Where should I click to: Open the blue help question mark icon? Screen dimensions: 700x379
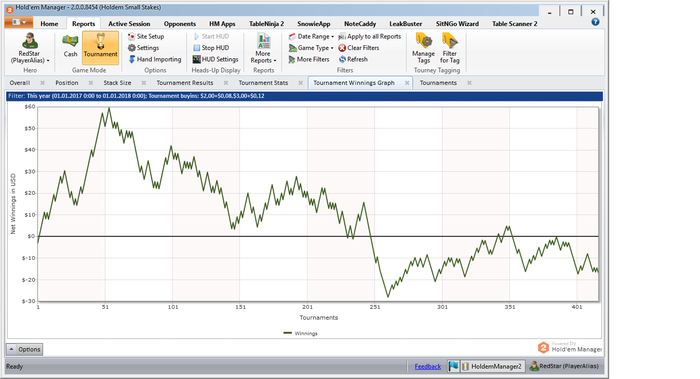[595, 22]
